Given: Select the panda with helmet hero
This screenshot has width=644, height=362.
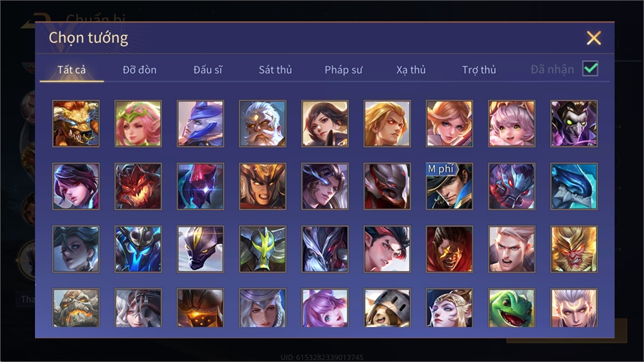Looking at the screenshot, I should 387,308.
